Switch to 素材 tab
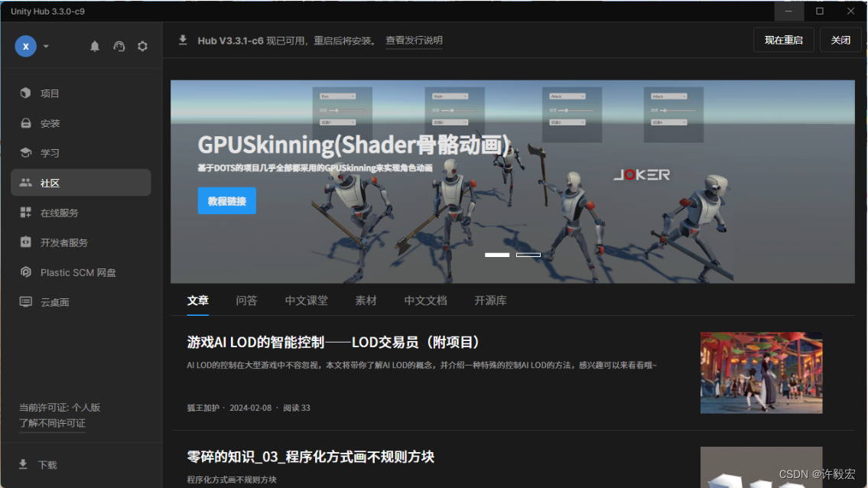Image resolution: width=868 pixels, height=488 pixels. tap(366, 301)
